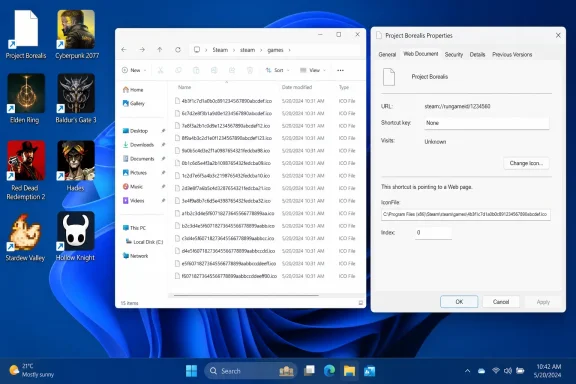Screen dimensions: 576x384
Task: Click the Share toolbar icon
Action: click(x=232, y=70)
